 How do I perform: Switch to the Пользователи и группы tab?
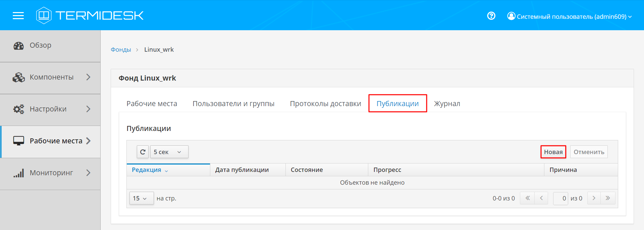click(233, 104)
